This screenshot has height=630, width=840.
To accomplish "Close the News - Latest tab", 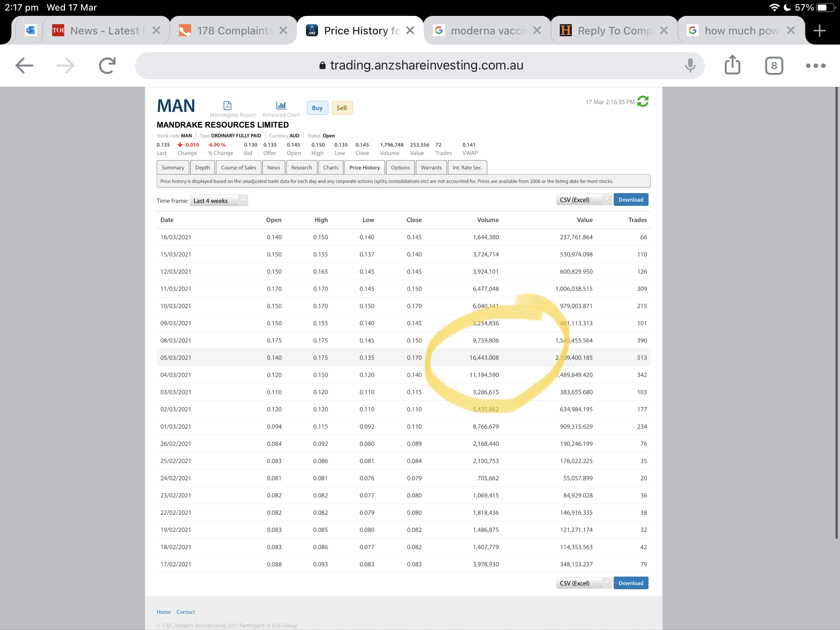I will click(x=156, y=30).
